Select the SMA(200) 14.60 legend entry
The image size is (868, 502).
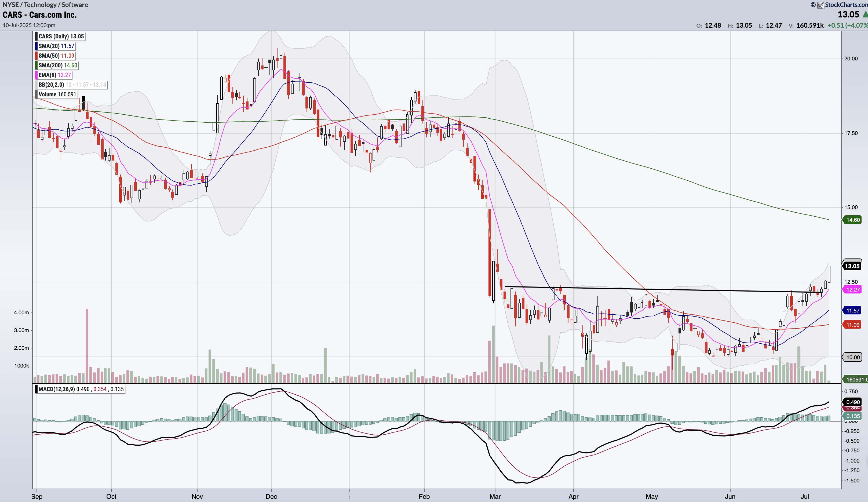[x=56, y=65]
